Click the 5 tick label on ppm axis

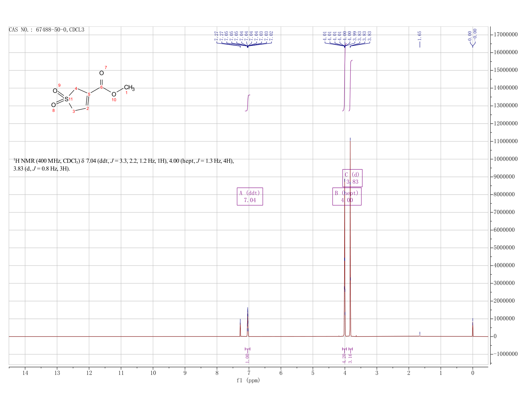(313, 373)
